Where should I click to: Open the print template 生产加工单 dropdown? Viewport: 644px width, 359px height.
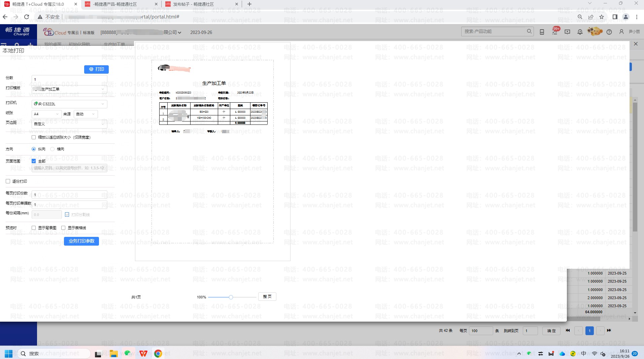[69, 89]
